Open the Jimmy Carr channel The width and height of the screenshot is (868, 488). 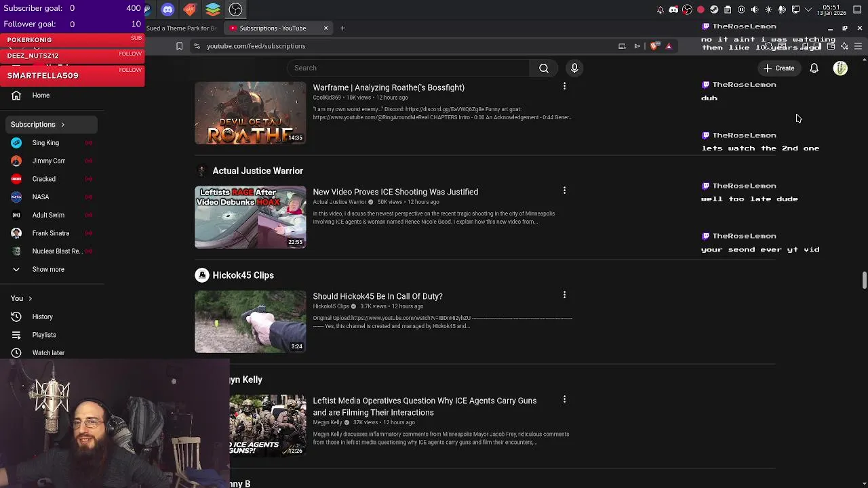point(53,161)
